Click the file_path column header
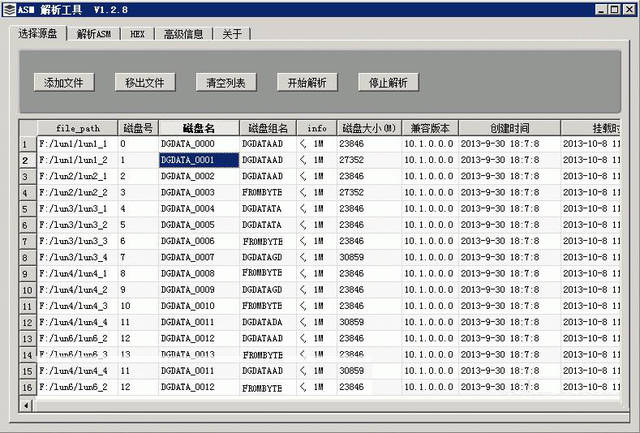 tap(78, 128)
